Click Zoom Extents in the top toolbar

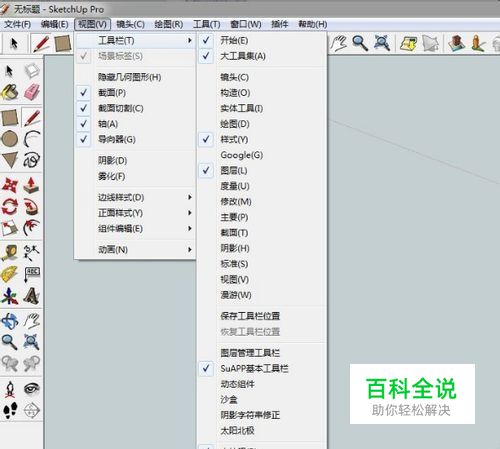(382, 43)
